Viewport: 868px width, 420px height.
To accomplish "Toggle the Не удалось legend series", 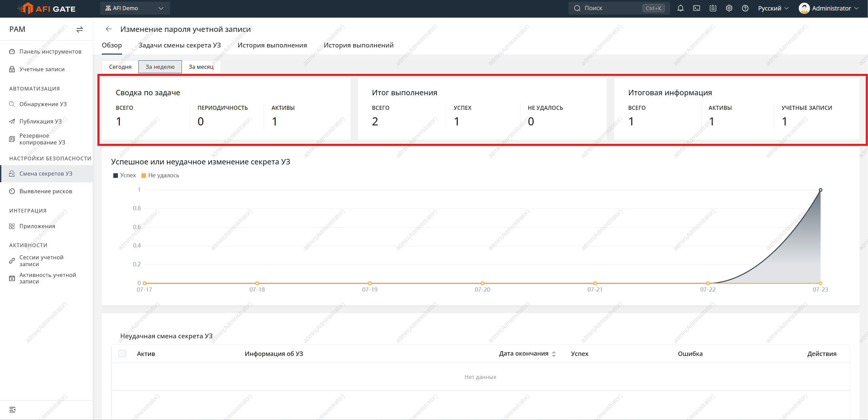I will point(160,175).
